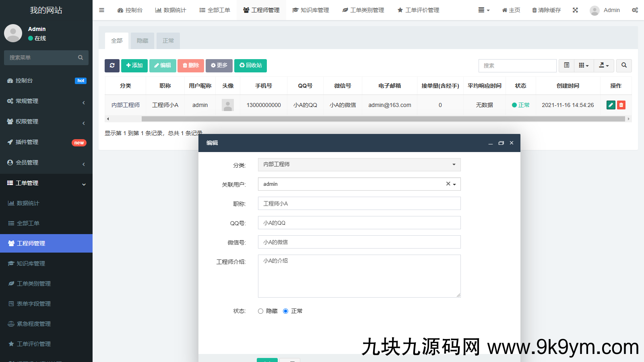The height and width of the screenshot is (362, 644).
Task: Click the green edit pencil icon in the table row
Action: [611, 105]
